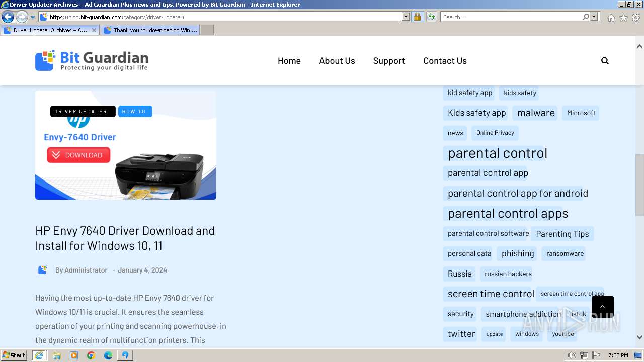The height and width of the screenshot is (362, 644).
Task: Click the Home icon in IE toolbar
Action: 611,18
